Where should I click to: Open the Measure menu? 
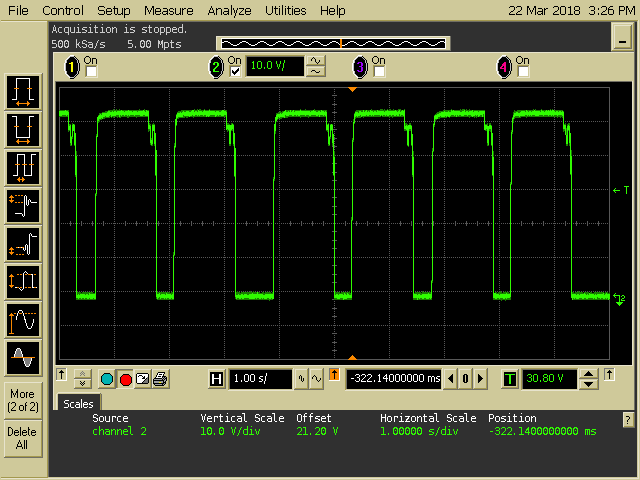click(x=169, y=10)
